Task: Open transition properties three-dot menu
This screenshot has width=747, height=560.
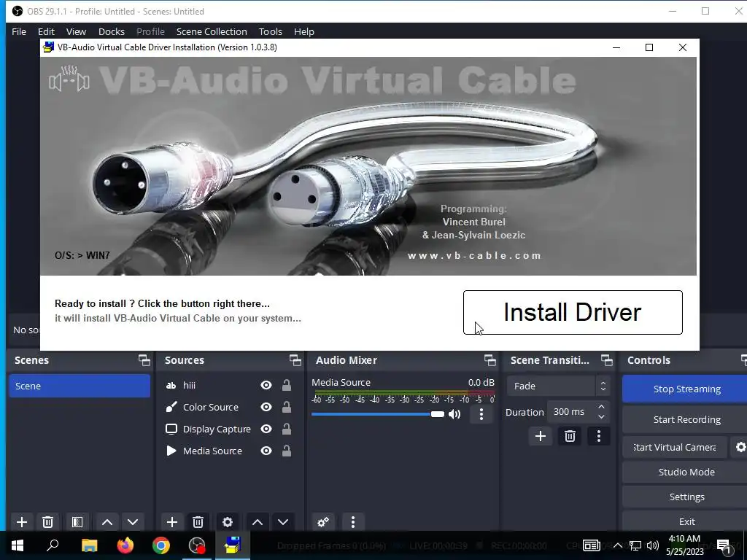Action: [x=599, y=436]
